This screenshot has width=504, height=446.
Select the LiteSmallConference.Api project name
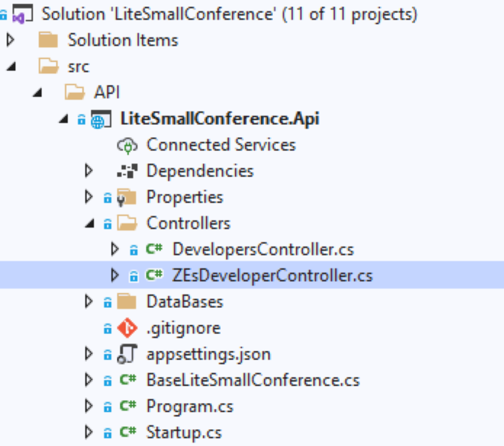220,119
